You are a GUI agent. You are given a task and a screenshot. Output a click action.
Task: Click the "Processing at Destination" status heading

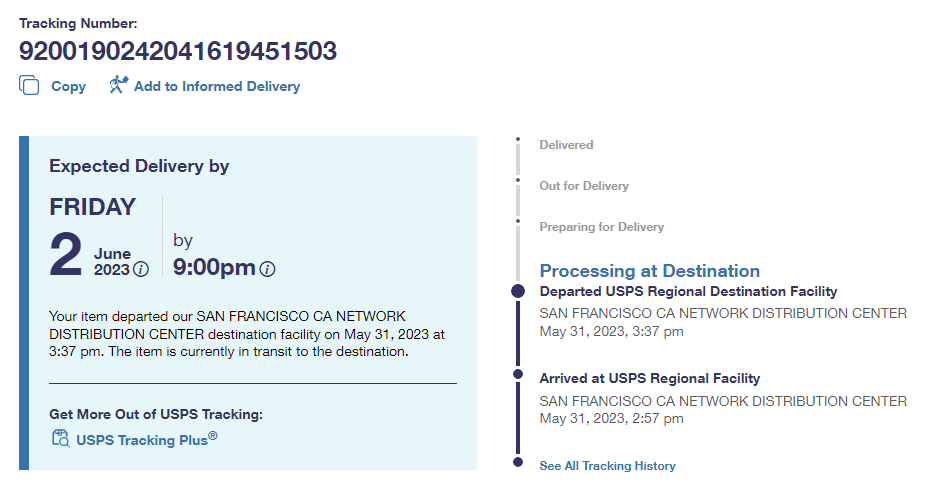point(649,271)
